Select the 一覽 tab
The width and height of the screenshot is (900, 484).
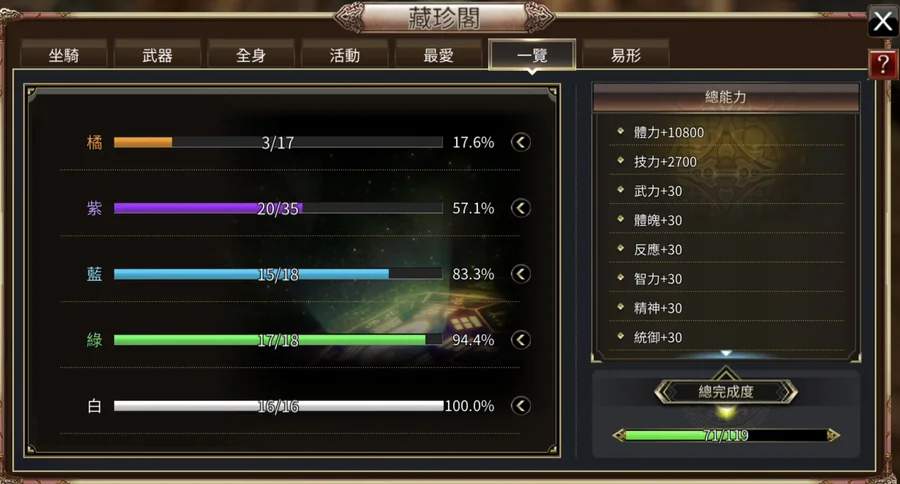(x=532, y=55)
